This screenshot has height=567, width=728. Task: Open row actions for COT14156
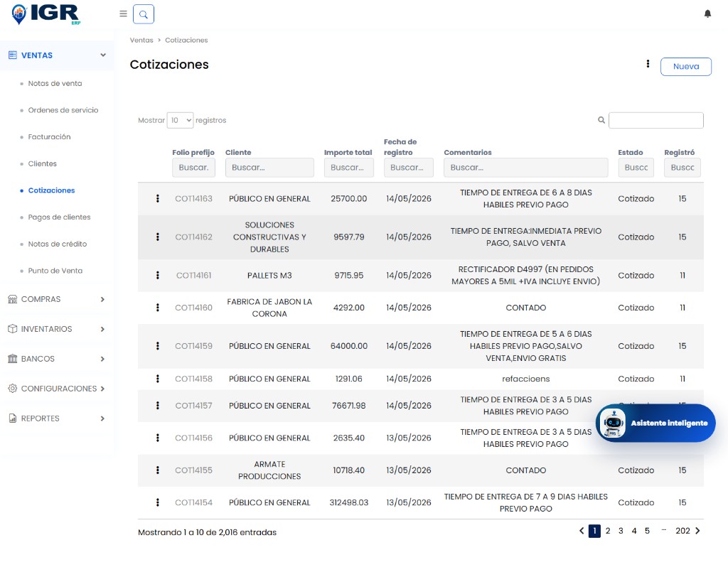click(x=158, y=438)
